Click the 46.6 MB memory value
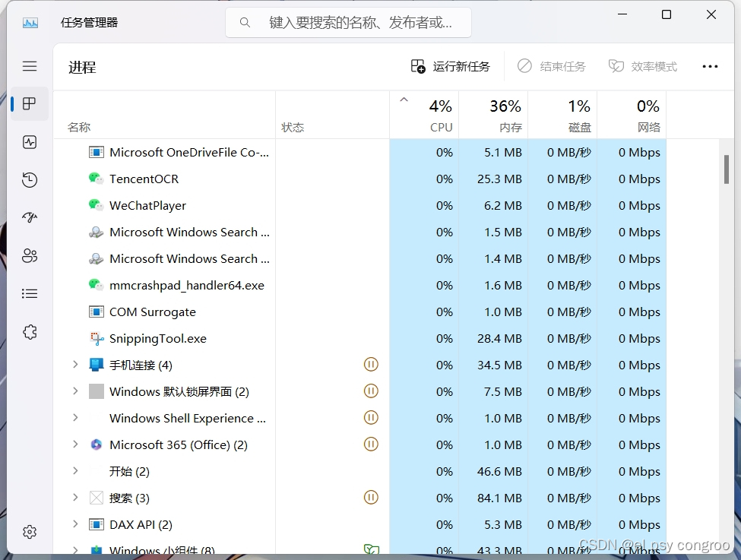This screenshot has height=560, width=741. (499, 472)
